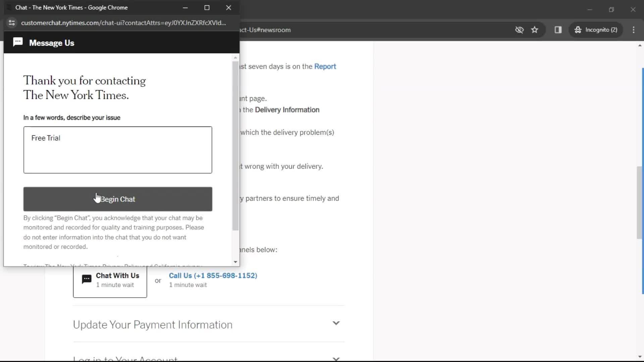Image resolution: width=644 pixels, height=362 pixels.
Task: Restore down the background Chrome window
Action: point(611,10)
